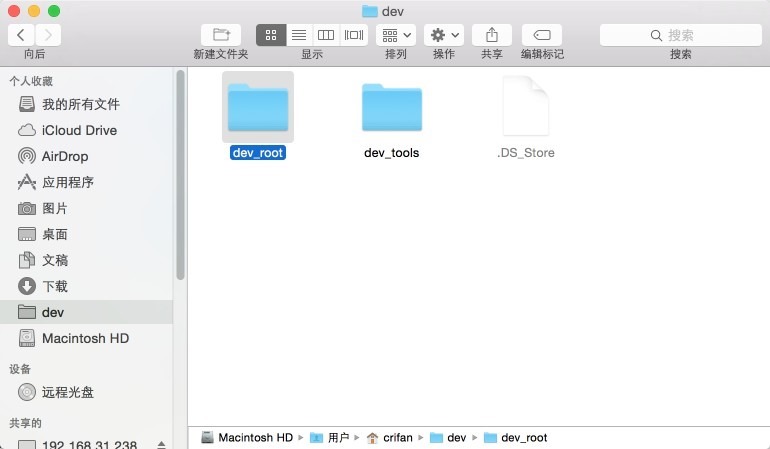Eject the 192.168.31.238 shared server
This screenshot has width=770, height=449.
tap(161, 445)
